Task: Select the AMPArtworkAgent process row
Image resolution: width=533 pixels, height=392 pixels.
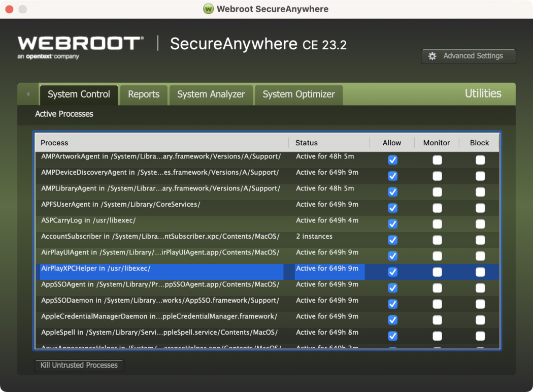Action: [x=267, y=160]
